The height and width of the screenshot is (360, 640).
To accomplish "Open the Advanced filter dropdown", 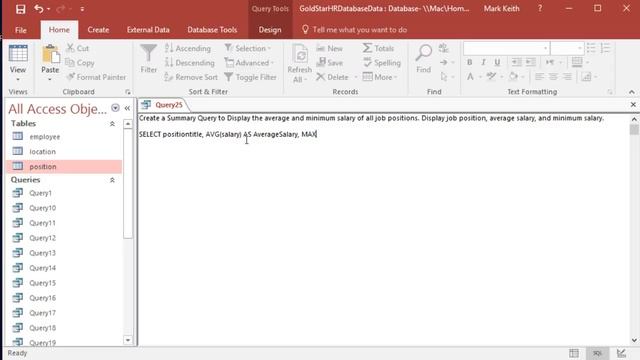I will click(x=249, y=63).
